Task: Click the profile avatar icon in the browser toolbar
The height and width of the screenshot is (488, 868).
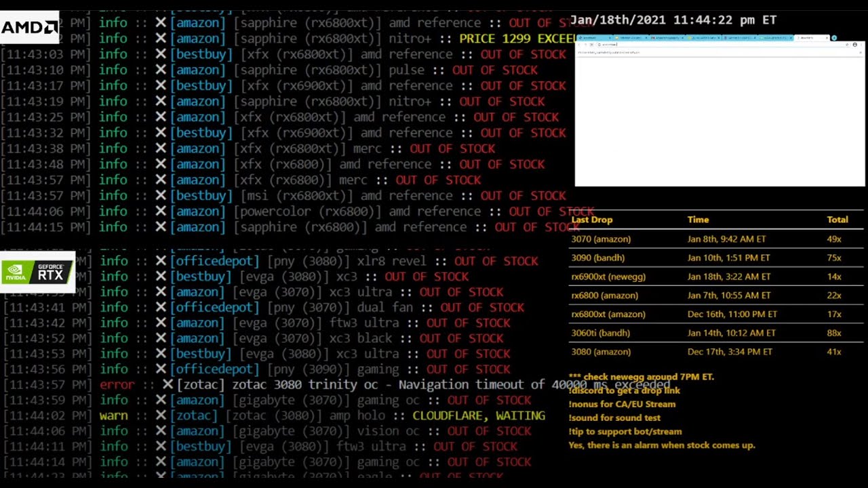Action: pyautogui.click(x=854, y=45)
